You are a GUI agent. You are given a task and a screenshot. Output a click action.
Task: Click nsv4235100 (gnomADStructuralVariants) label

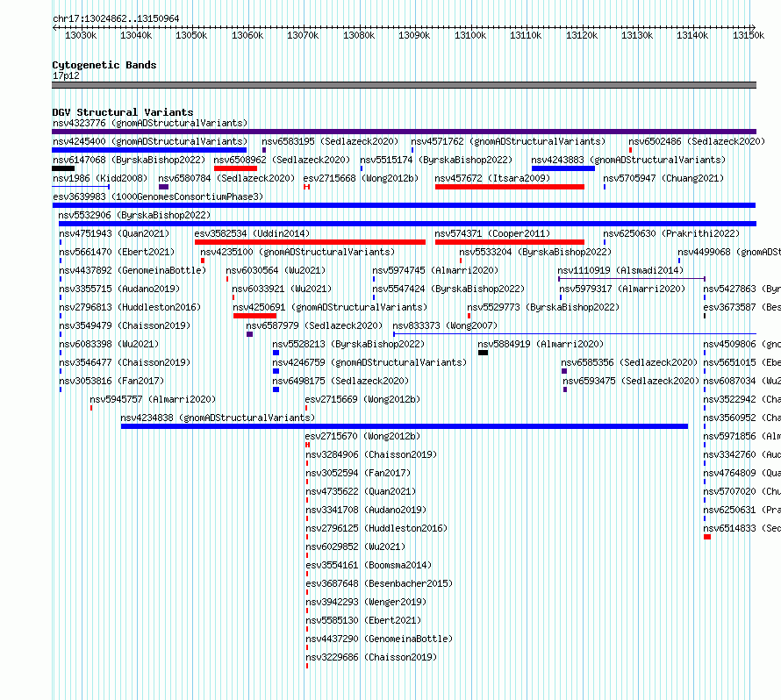pos(297,252)
